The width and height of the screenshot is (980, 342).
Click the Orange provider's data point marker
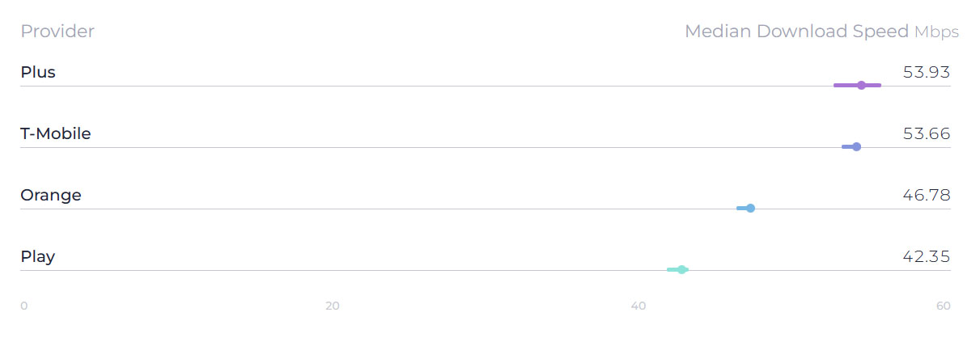tap(751, 208)
